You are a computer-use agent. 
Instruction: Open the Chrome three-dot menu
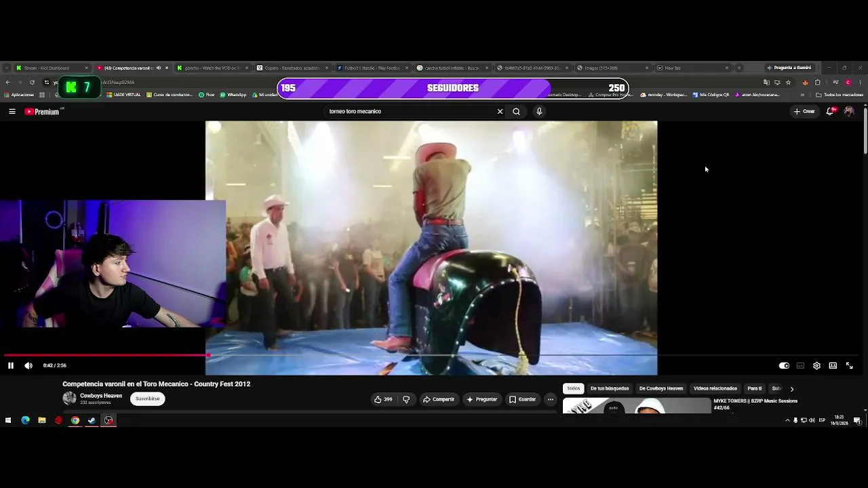coord(861,82)
